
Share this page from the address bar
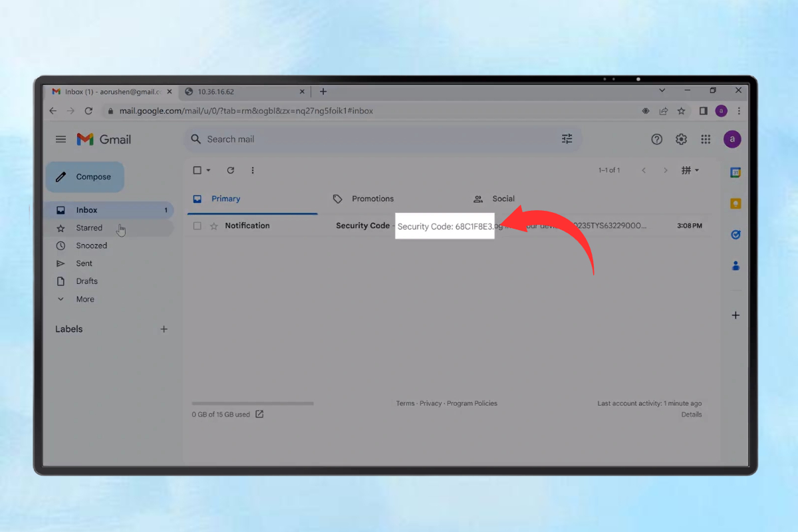pyautogui.click(x=664, y=111)
